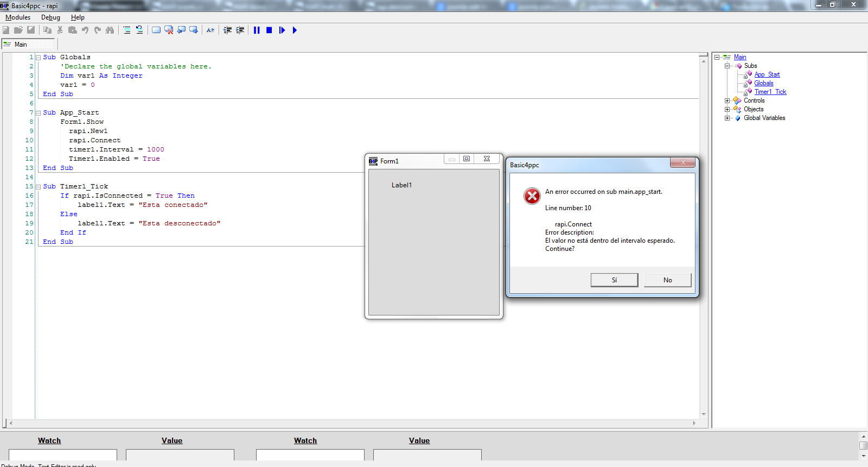Click the code editor scroll-down arrow
The image size is (868, 467).
tap(704, 414)
